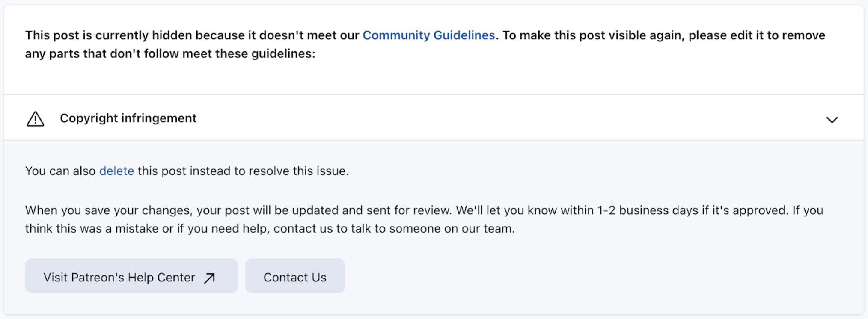
Task: Select the Copyright infringement row
Action: coord(428,118)
